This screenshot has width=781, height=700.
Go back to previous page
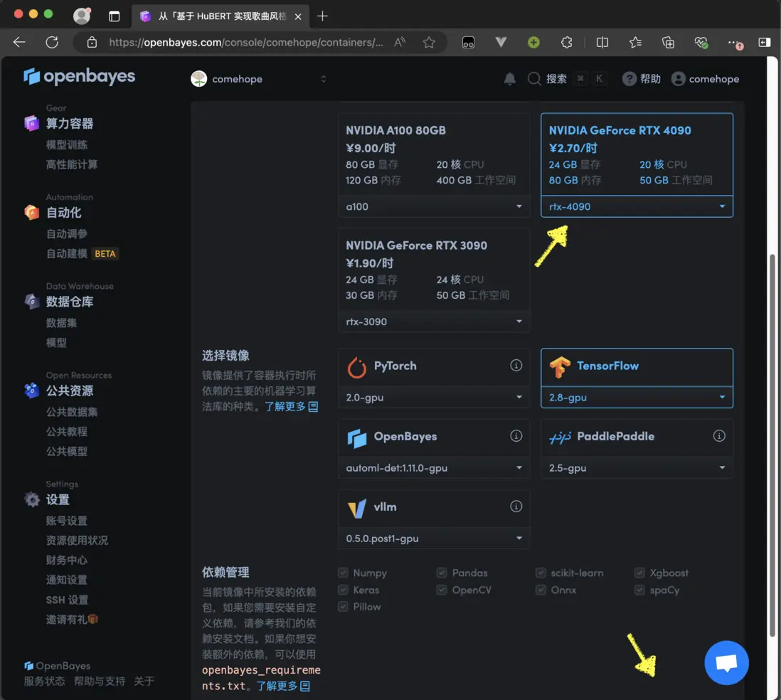[19, 43]
